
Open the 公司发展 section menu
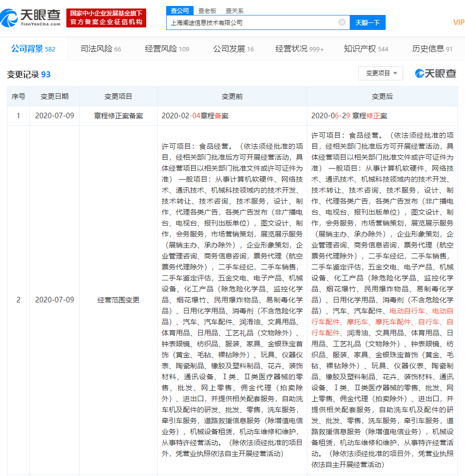pos(233,49)
